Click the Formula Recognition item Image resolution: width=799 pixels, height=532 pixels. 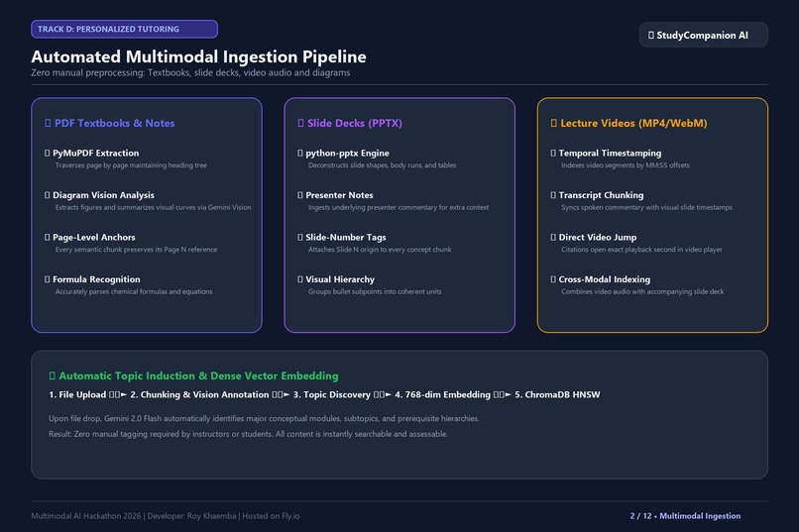[96, 279]
